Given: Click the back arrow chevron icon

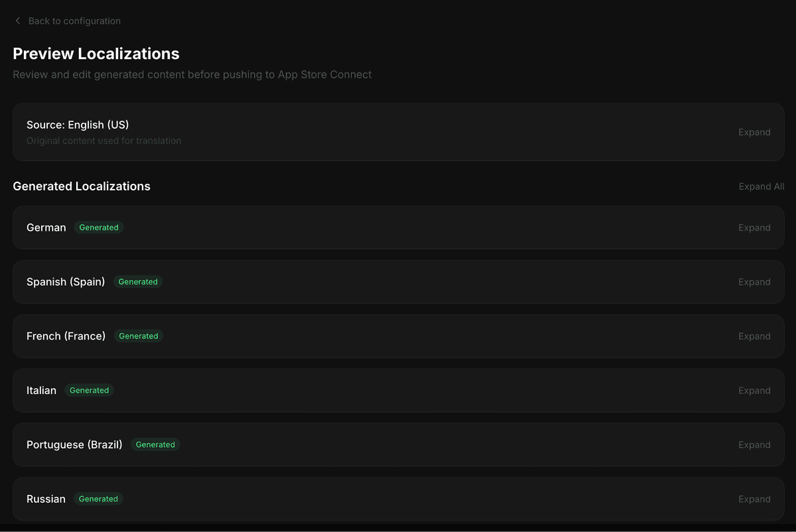Looking at the screenshot, I should tap(18, 21).
